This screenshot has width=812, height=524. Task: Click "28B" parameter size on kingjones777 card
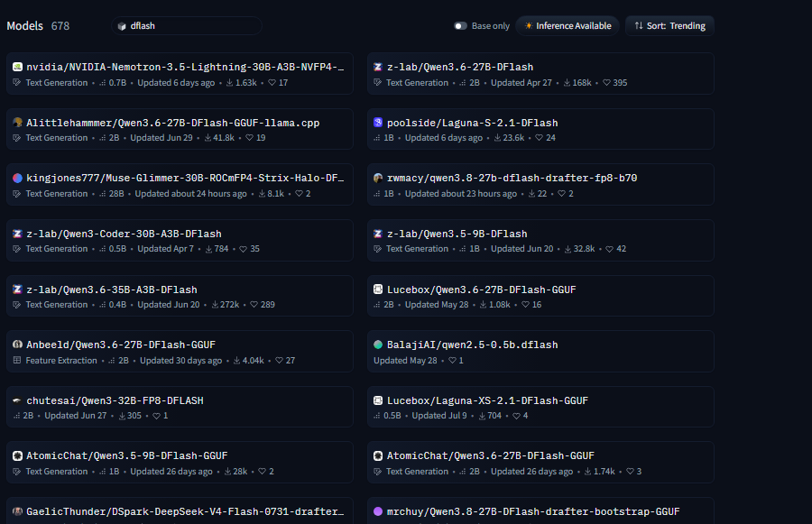pyautogui.click(x=116, y=194)
